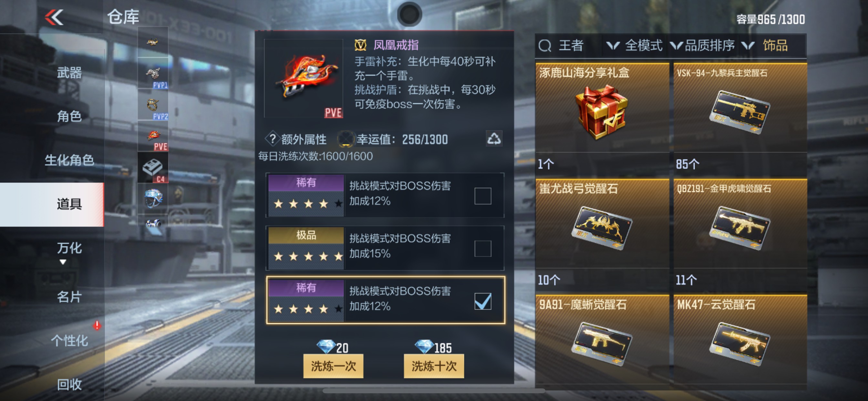Switch to the 武器 sidebar tab
Viewport: 868px width, 401px height.
[x=69, y=73]
